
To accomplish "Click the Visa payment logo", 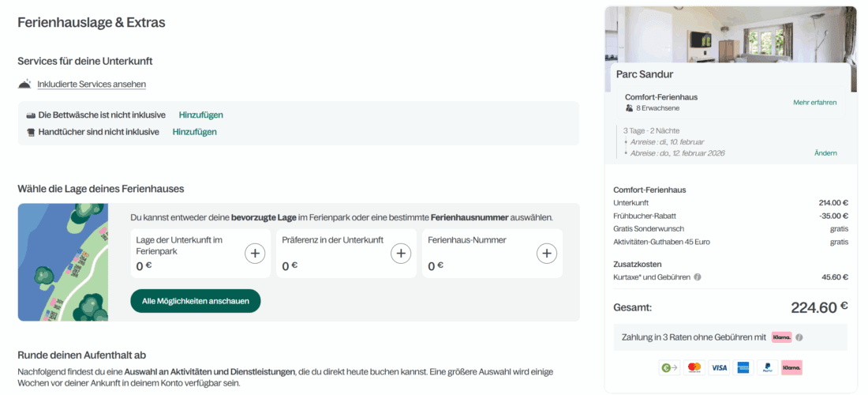I will (718, 367).
